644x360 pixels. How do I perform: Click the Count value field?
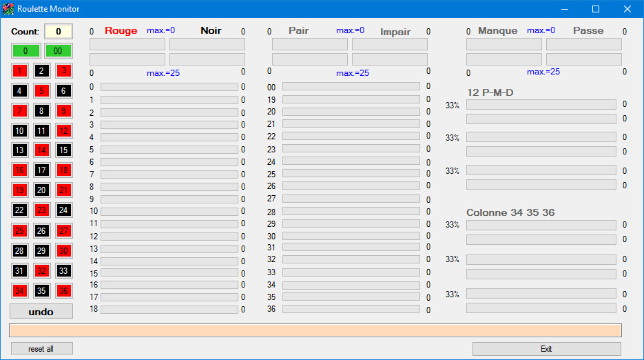[59, 31]
